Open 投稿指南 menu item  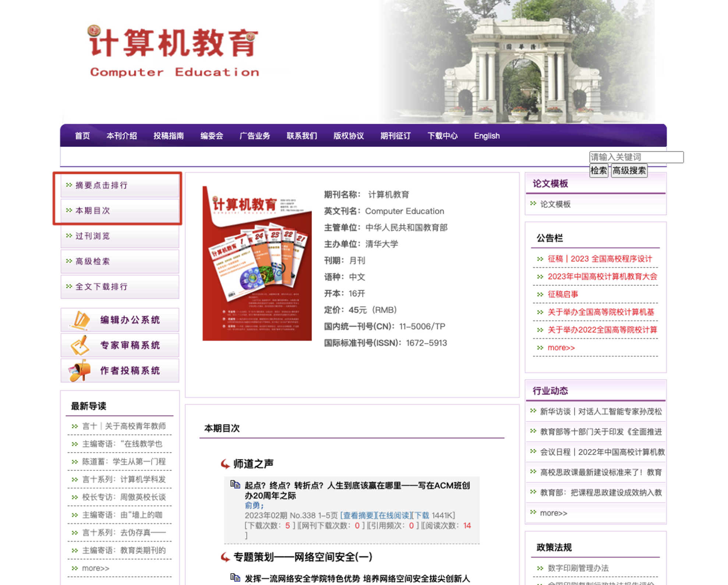coord(169,136)
